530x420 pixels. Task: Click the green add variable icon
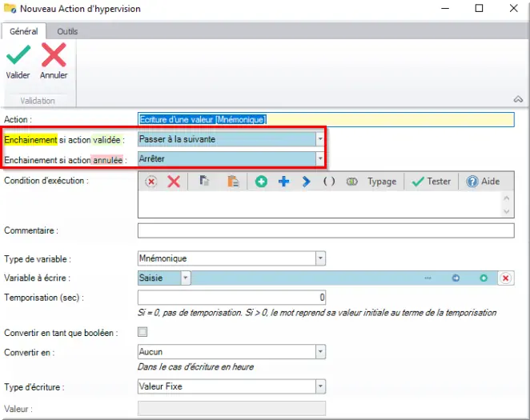point(484,278)
